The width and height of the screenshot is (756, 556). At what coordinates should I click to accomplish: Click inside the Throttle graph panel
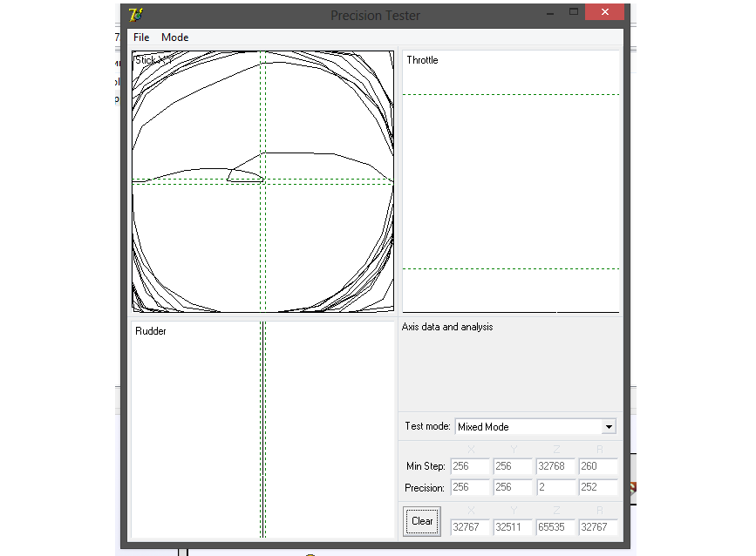510,174
